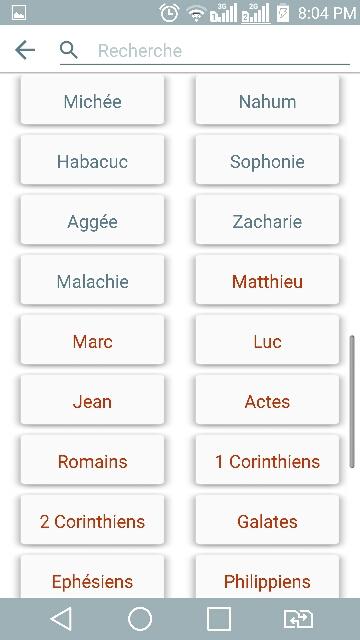This screenshot has height=640, width=360.
Task: Tap the Android back navigation triangle
Action: coord(61,619)
